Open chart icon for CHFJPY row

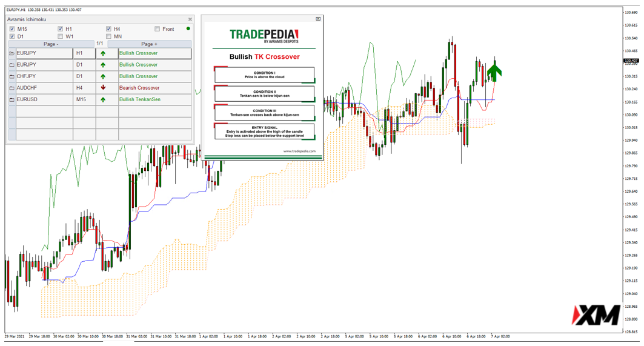click(12, 76)
